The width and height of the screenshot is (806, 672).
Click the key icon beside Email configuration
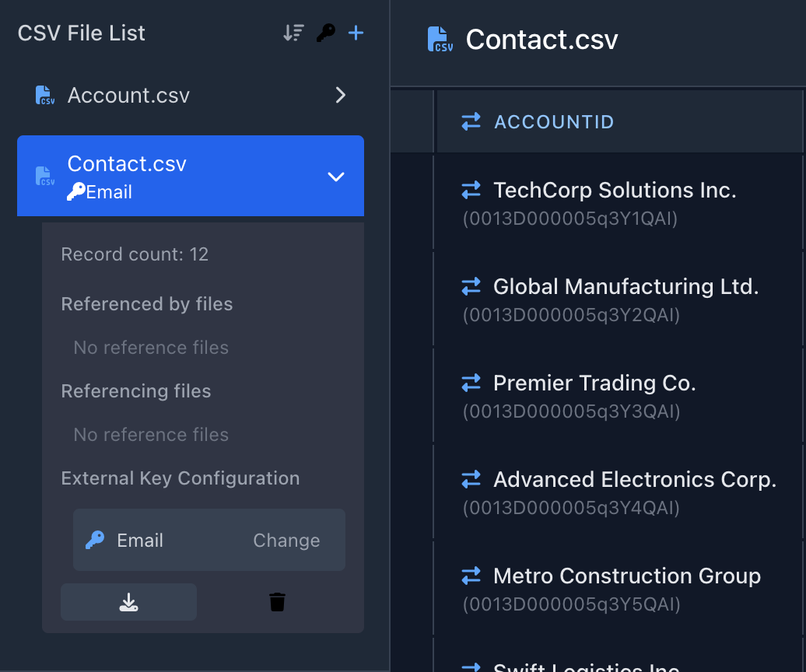[x=95, y=541]
